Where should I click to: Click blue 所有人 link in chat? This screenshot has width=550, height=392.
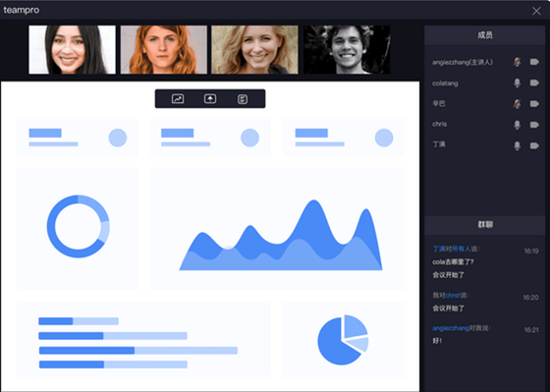click(461, 249)
